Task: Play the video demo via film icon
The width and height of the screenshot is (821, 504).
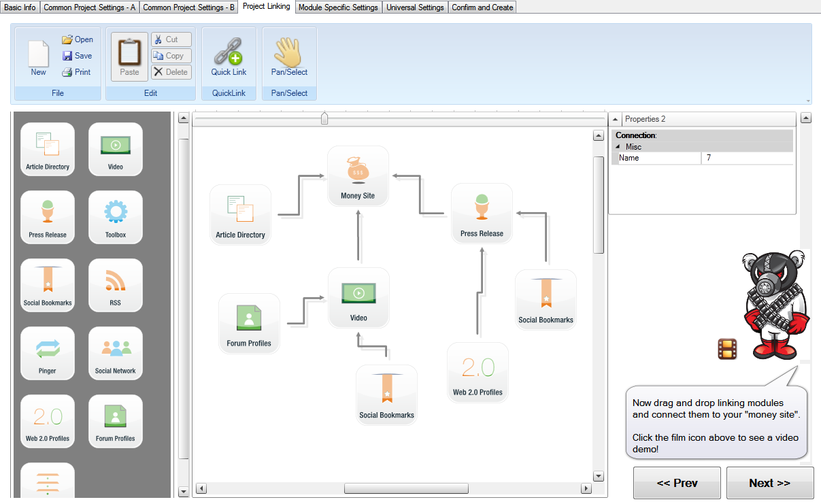Action: pyautogui.click(x=727, y=349)
